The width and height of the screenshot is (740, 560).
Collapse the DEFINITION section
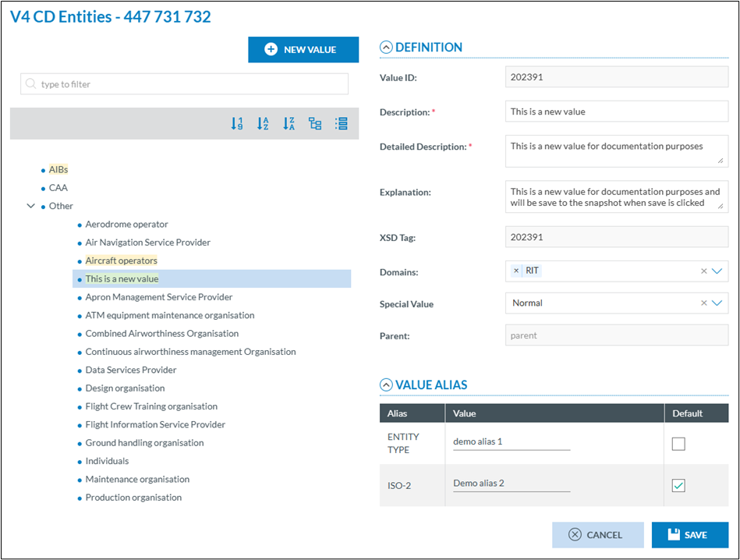point(386,48)
